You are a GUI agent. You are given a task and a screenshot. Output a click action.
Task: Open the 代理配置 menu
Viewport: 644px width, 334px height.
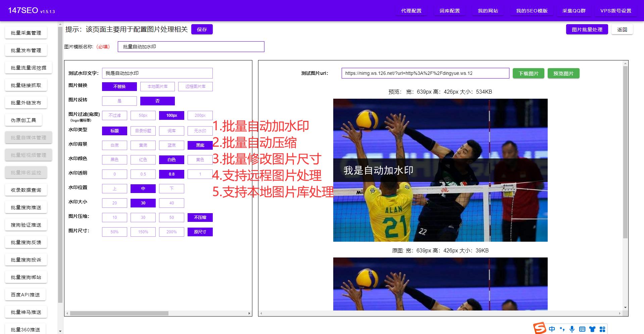pyautogui.click(x=411, y=10)
